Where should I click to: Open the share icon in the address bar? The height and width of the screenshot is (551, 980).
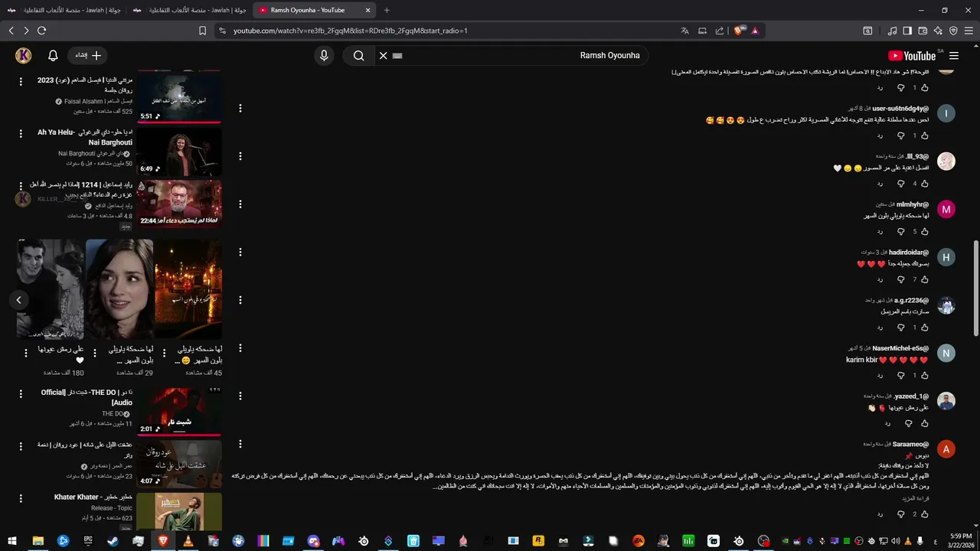point(720,31)
